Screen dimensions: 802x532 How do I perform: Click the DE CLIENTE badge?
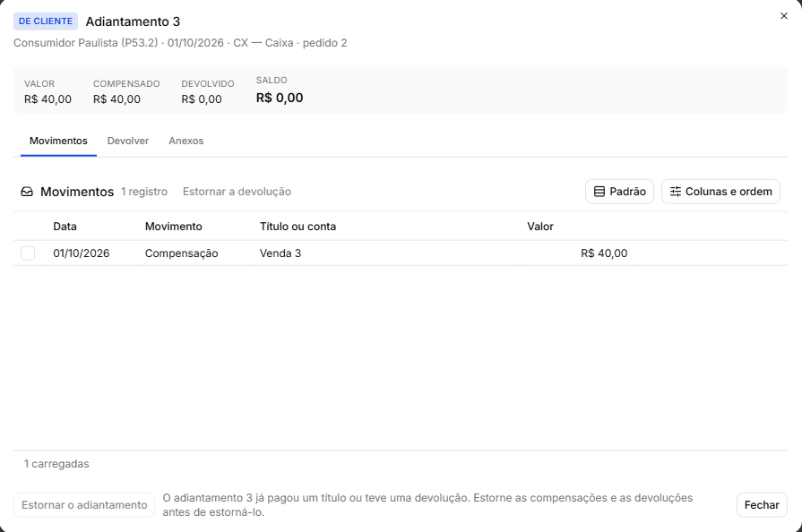[x=46, y=21]
